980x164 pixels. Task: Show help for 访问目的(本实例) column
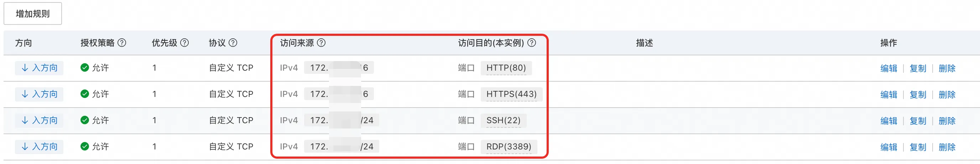tap(532, 43)
